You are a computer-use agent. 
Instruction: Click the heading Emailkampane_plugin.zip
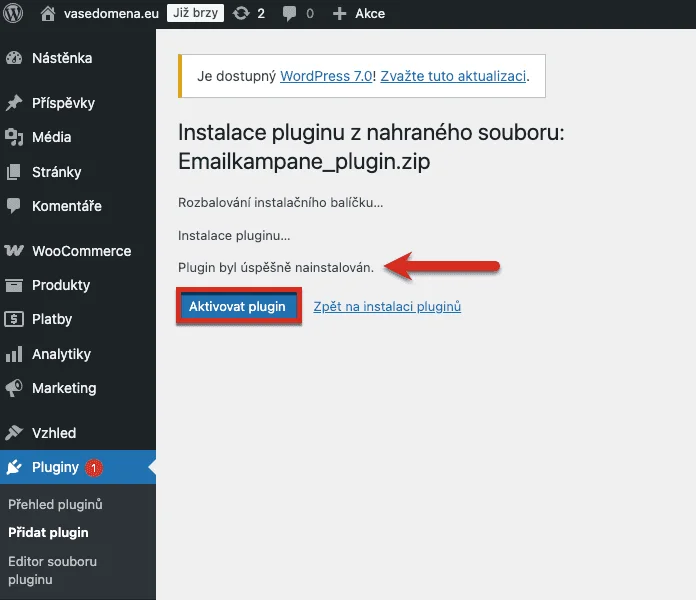point(304,162)
